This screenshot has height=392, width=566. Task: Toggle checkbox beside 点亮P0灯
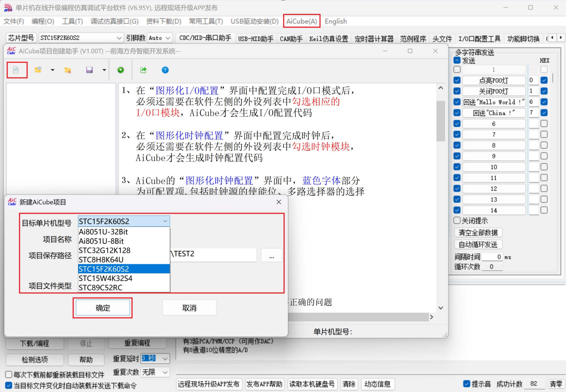[x=457, y=80]
